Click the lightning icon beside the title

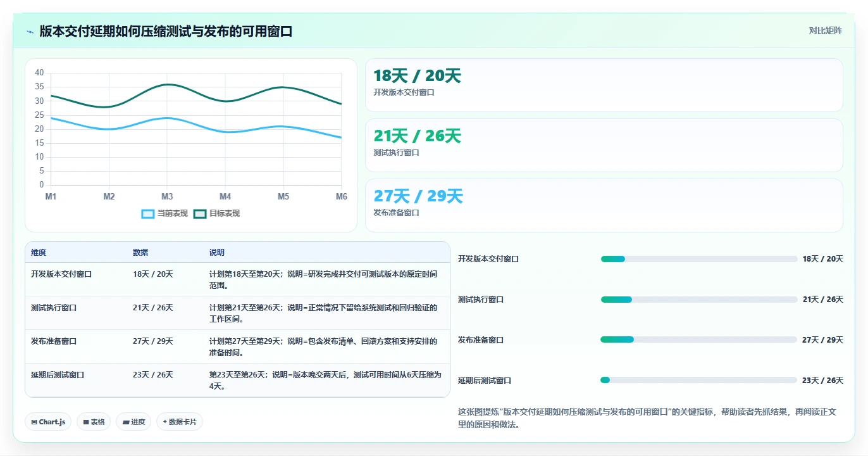click(x=30, y=32)
